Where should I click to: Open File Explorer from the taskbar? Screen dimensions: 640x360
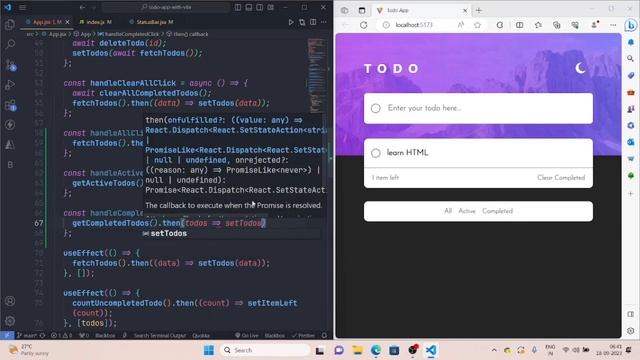tap(357, 350)
